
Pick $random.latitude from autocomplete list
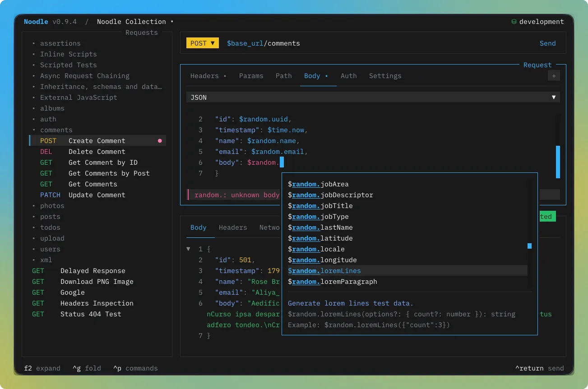[407, 238]
